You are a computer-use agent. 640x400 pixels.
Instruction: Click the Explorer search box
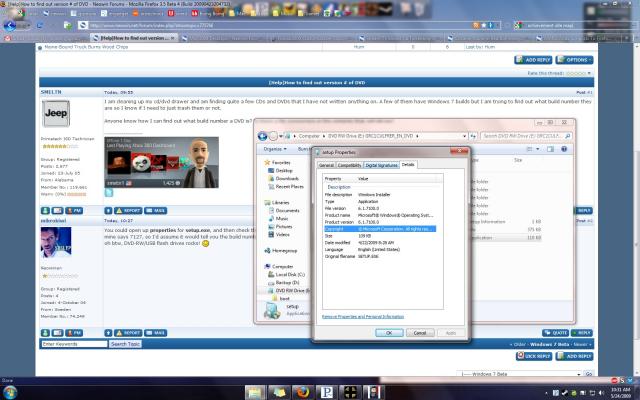pyautogui.click(x=526, y=136)
